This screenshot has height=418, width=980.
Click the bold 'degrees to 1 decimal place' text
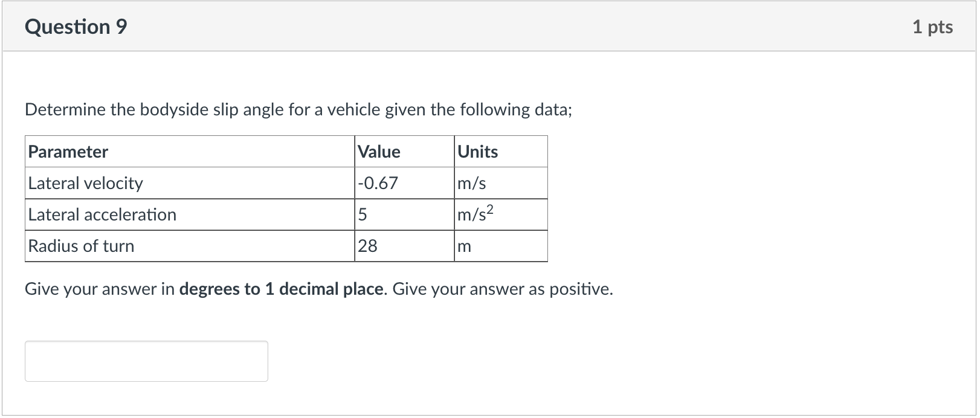point(282,289)
